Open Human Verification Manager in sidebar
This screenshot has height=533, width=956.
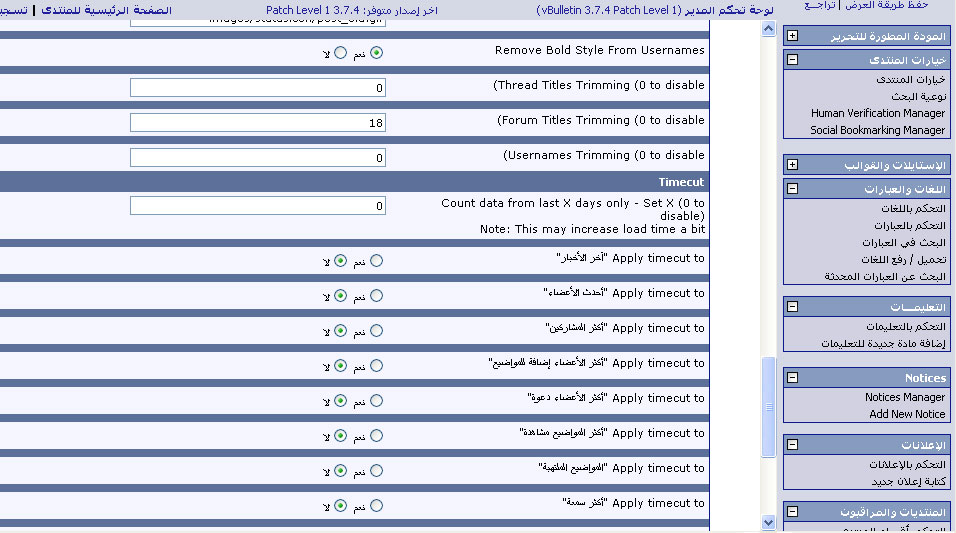pyautogui.click(x=877, y=113)
